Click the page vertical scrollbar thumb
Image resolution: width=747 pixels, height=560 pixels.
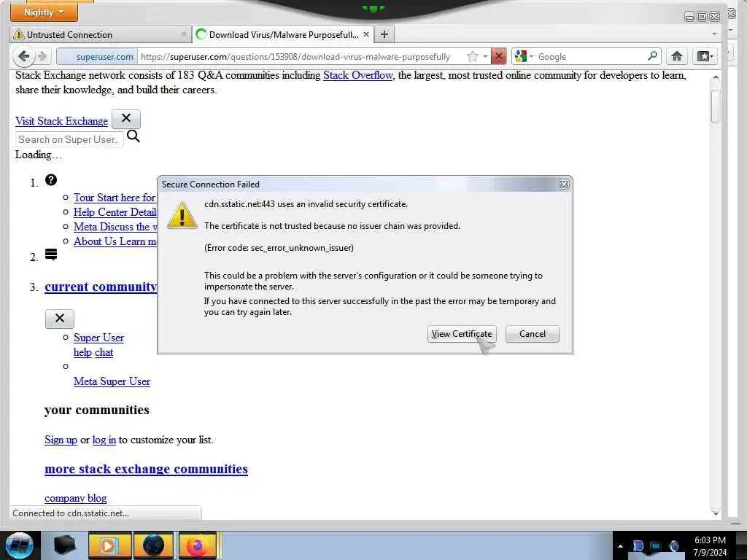[715, 106]
